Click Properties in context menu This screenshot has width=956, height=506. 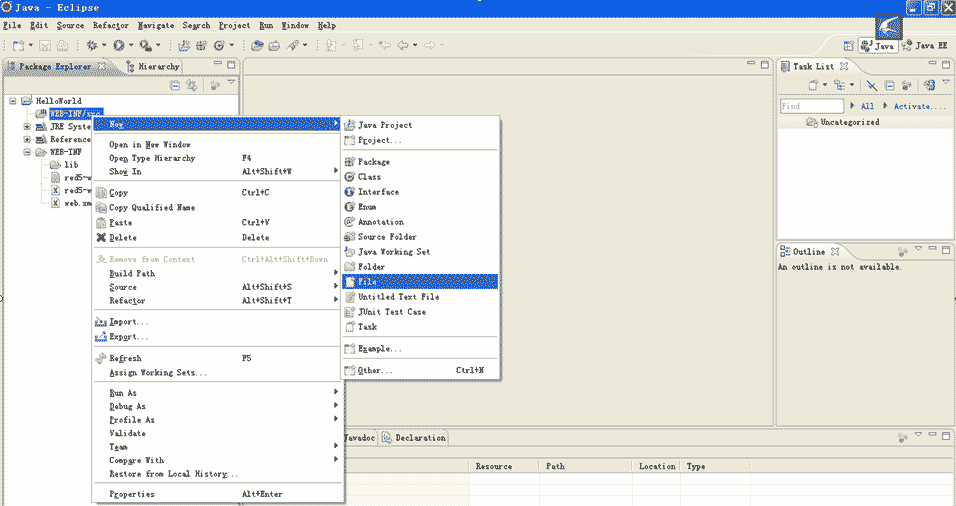[x=217, y=494]
